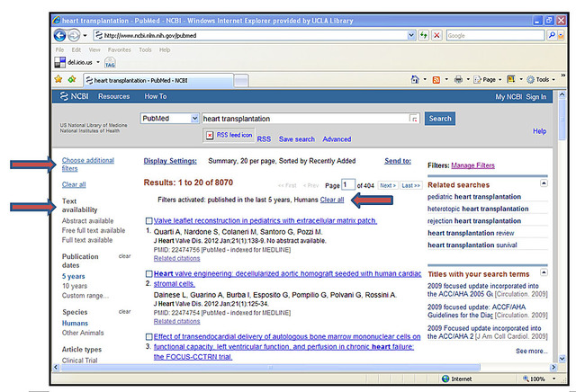Open the zoom level dropdown arrow

pyautogui.click(x=554, y=379)
